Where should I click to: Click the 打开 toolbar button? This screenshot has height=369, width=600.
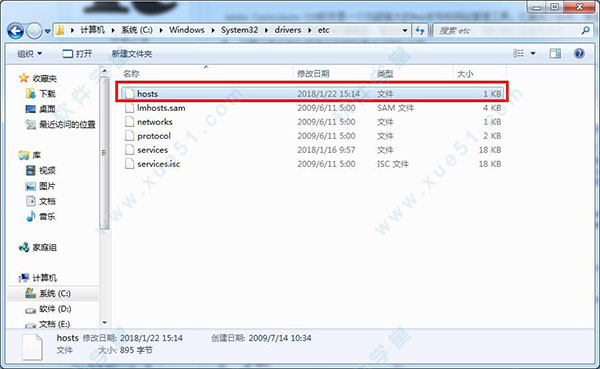click(77, 54)
